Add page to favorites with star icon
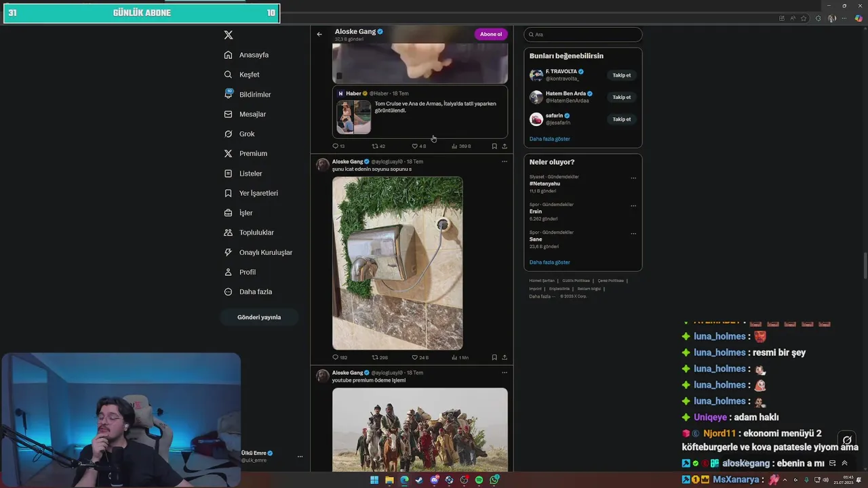 coord(804,18)
